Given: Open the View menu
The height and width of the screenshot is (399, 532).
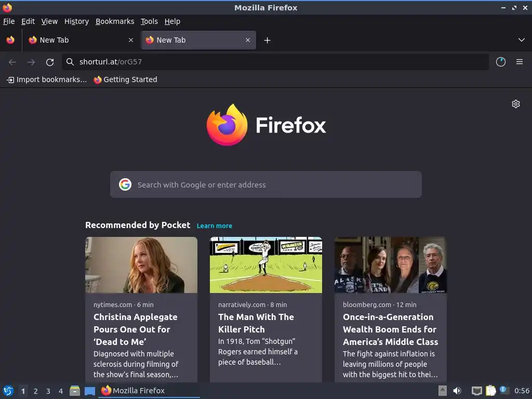Looking at the screenshot, I should coord(49,21).
